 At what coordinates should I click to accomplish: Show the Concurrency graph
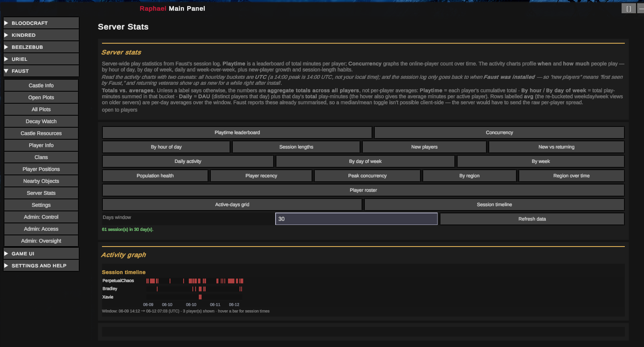(x=499, y=132)
